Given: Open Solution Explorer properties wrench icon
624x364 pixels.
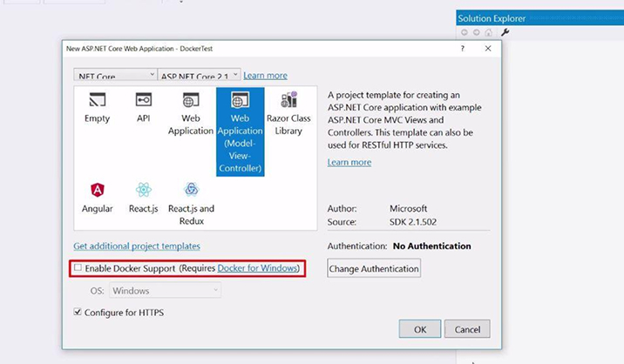Looking at the screenshot, I should (505, 32).
